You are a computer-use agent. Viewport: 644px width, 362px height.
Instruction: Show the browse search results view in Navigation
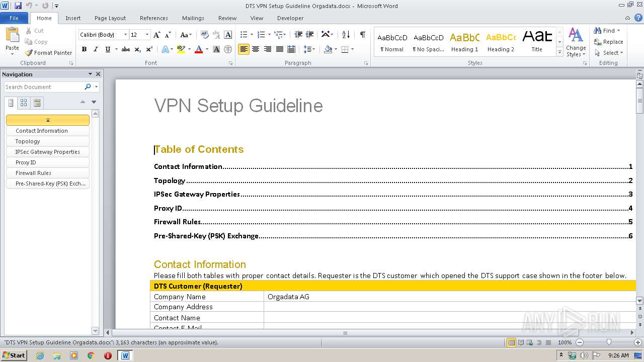coord(37,103)
